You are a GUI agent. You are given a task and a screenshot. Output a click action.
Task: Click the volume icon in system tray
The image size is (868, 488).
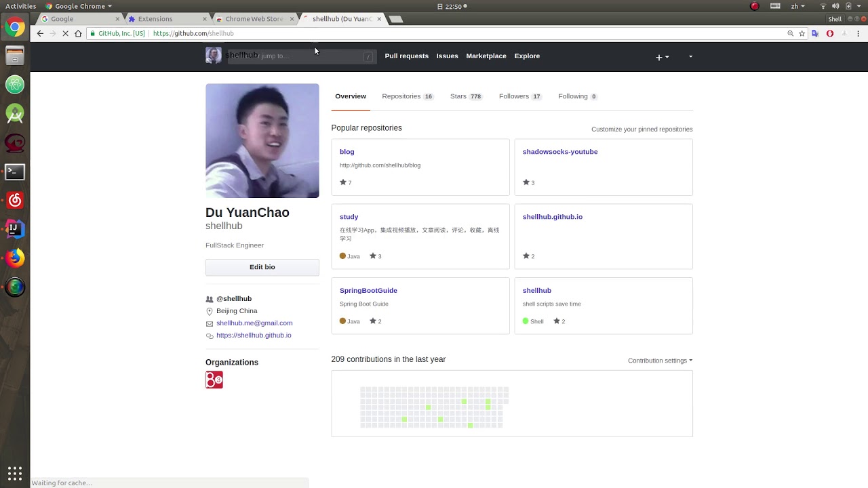pos(835,6)
